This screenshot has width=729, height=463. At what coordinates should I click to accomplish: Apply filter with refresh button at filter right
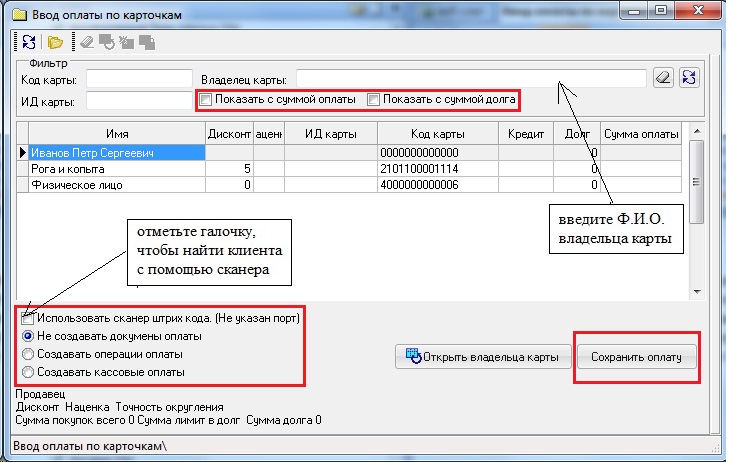tap(689, 77)
